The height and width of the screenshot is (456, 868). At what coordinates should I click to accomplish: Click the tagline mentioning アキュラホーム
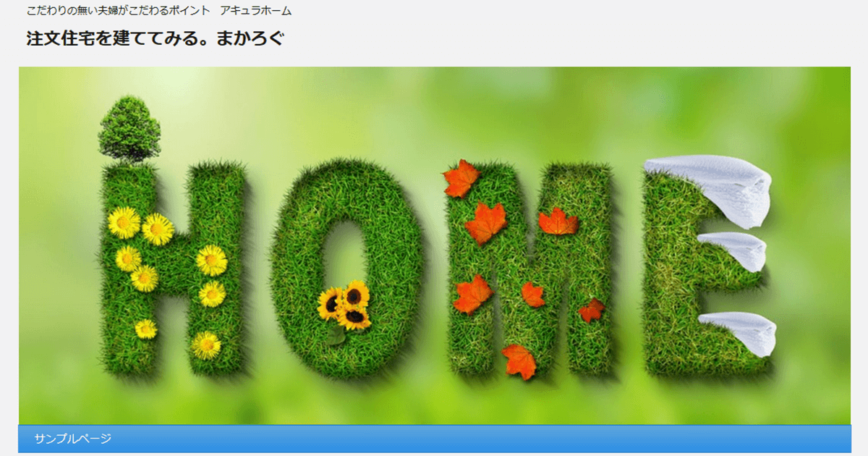pyautogui.click(x=159, y=11)
